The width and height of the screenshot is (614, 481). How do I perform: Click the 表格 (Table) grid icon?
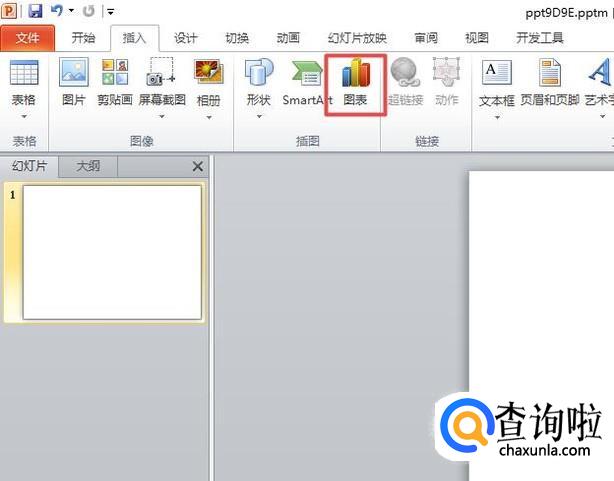24,72
